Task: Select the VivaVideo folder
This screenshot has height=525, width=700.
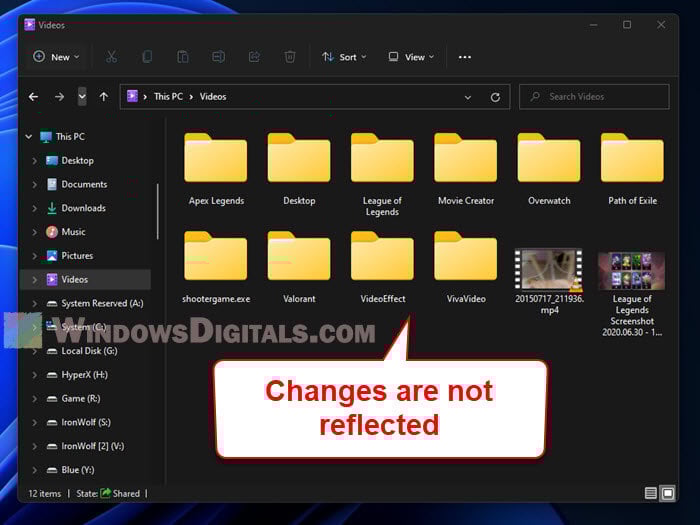Action: (466, 267)
